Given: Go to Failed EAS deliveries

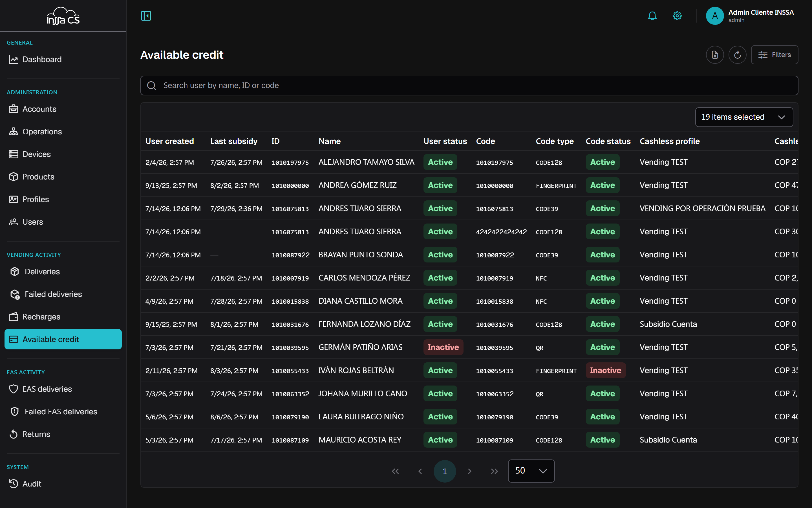Looking at the screenshot, I should 63,411.
